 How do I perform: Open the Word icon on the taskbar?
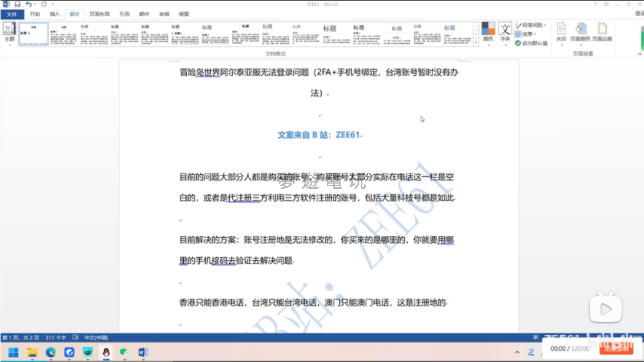click(143, 352)
